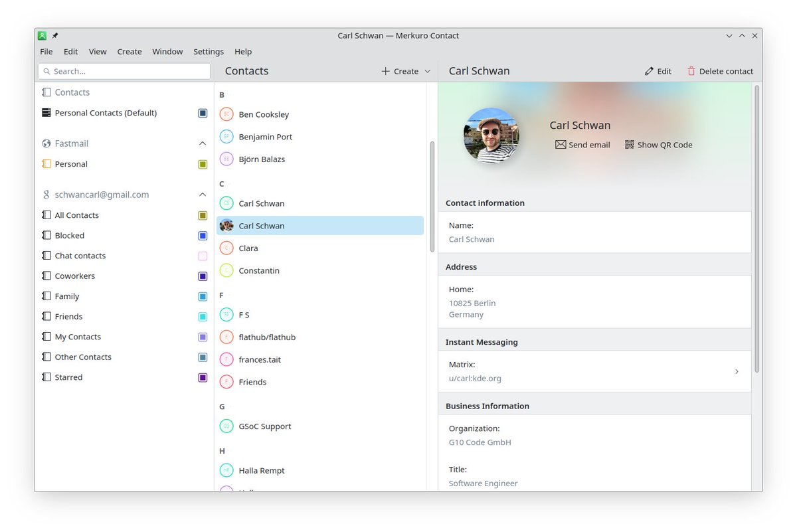The image size is (797, 532).
Task: Click the pin window icon in titlebar
Action: pos(55,36)
